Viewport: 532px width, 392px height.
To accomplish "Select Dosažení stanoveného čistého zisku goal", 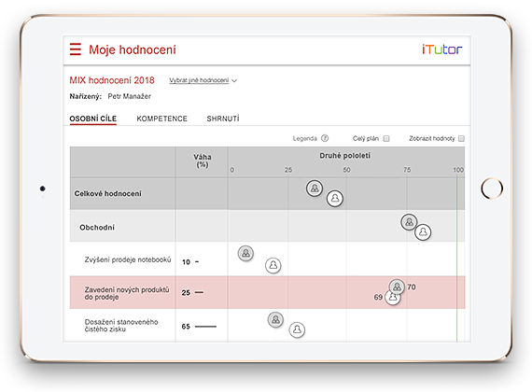I will coord(121,326).
